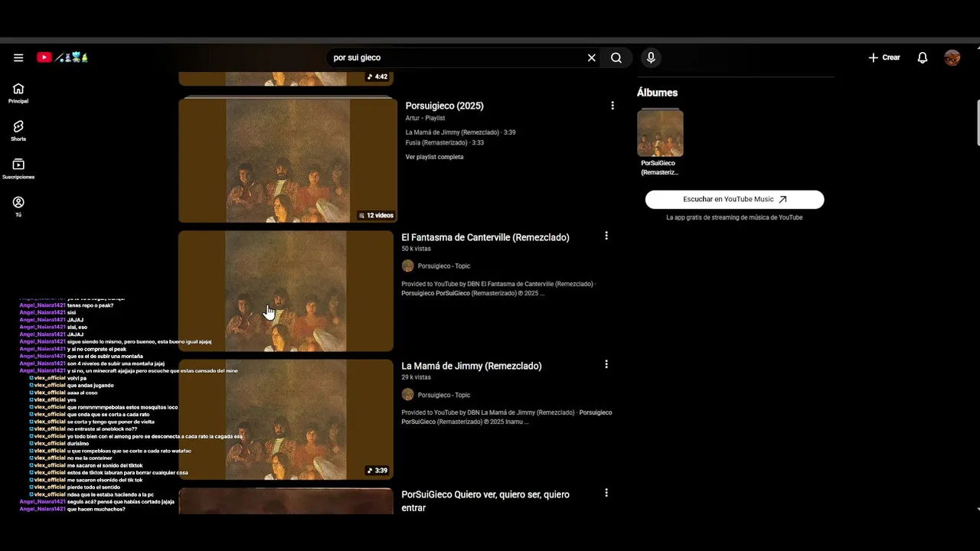
Task: Click channel avatar under El Fantasma de Canterville
Action: click(407, 266)
